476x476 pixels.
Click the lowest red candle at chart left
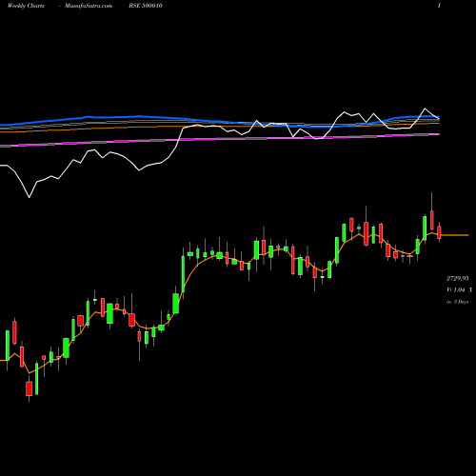tap(30, 388)
